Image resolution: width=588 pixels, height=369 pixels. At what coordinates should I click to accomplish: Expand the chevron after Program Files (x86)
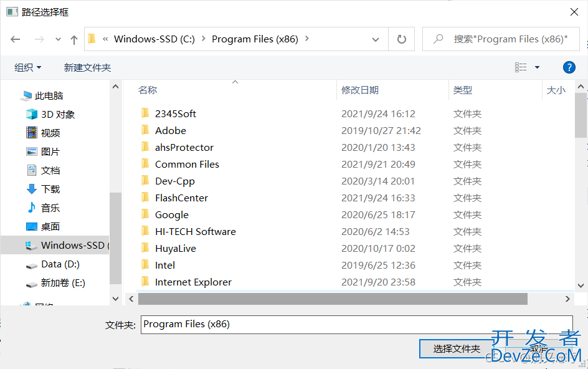pyautogui.click(x=306, y=38)
